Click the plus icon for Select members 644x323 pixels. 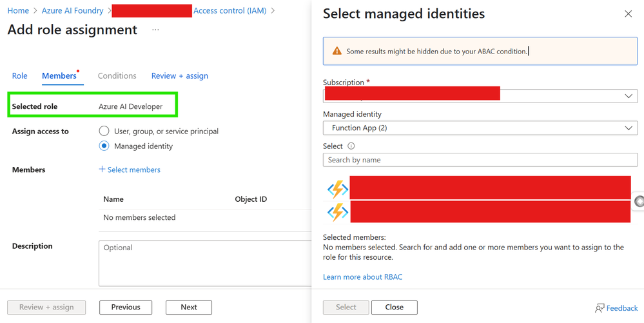click(102, 170)
